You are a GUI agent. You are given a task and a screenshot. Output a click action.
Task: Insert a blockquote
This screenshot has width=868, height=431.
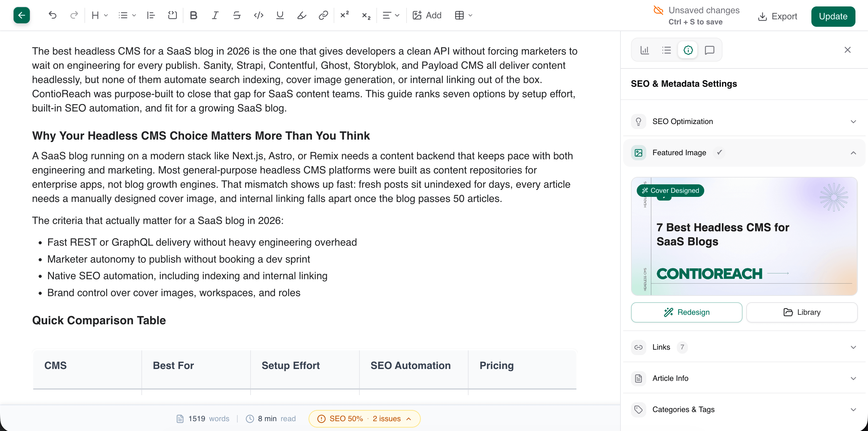point(151,15)
